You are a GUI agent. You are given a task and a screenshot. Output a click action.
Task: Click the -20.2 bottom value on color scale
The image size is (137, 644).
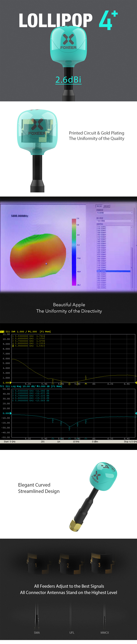coord(79,285)
